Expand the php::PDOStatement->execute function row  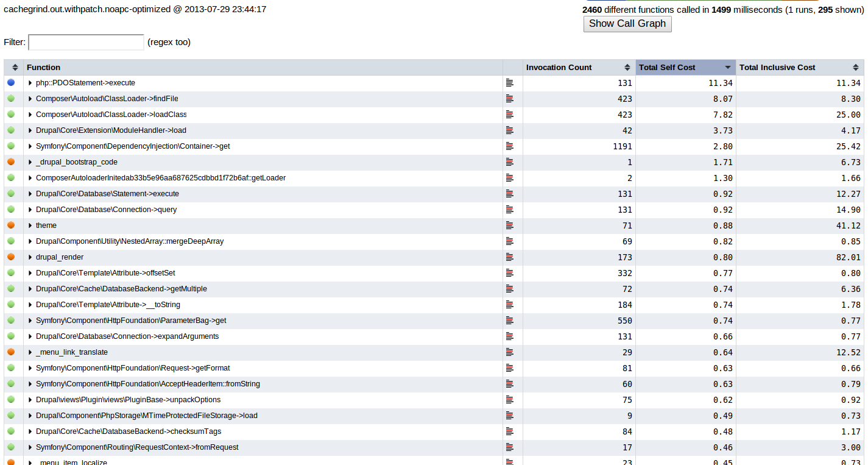click(30, 83)
